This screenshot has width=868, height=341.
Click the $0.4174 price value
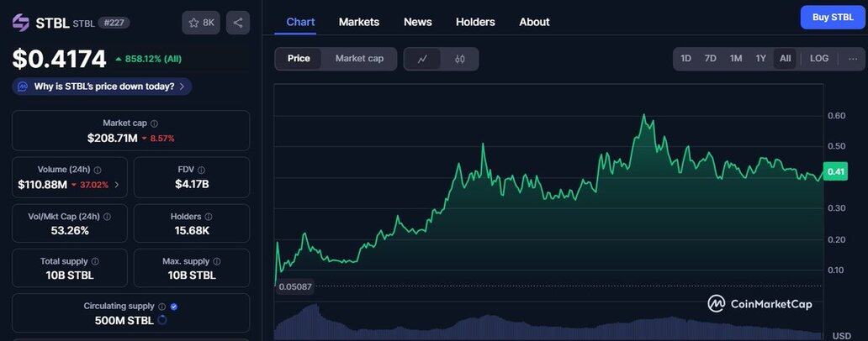click(x=59, y=59)
